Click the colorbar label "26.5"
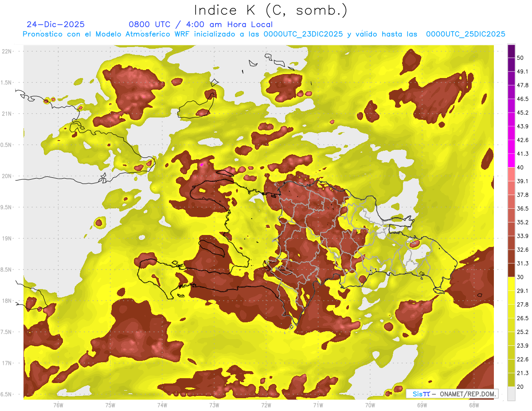This screenshot has width=532, height=411. coord(522,318)
